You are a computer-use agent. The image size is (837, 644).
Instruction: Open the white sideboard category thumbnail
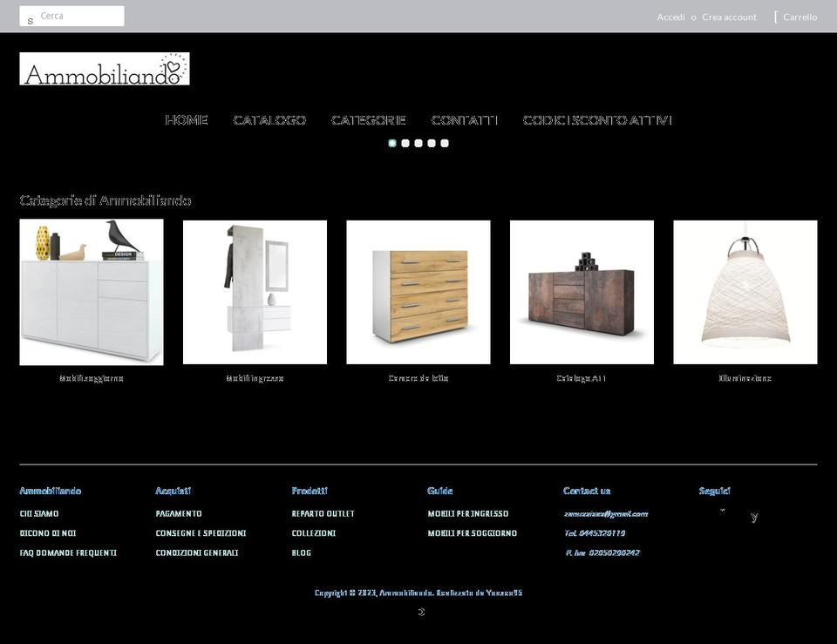click(92, 293)
